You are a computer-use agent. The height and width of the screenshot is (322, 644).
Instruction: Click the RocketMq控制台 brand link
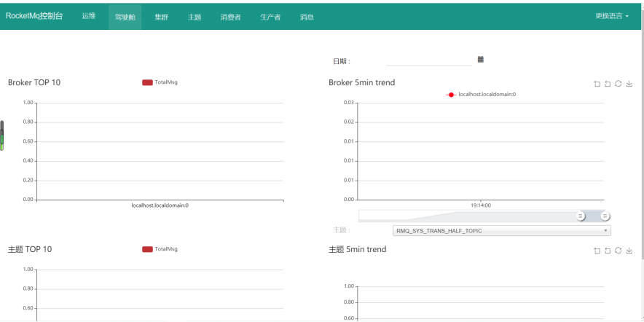(34, 17)
